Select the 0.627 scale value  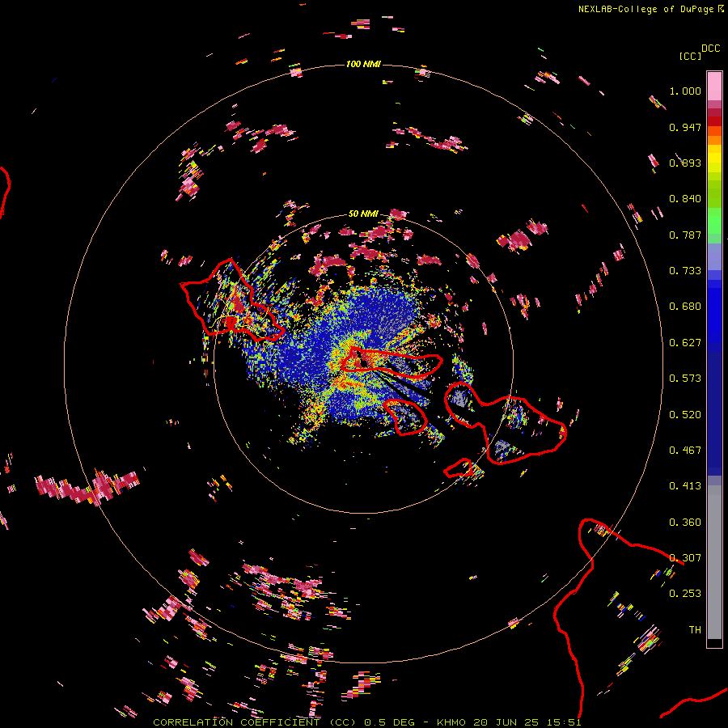(x=685, y=343)
